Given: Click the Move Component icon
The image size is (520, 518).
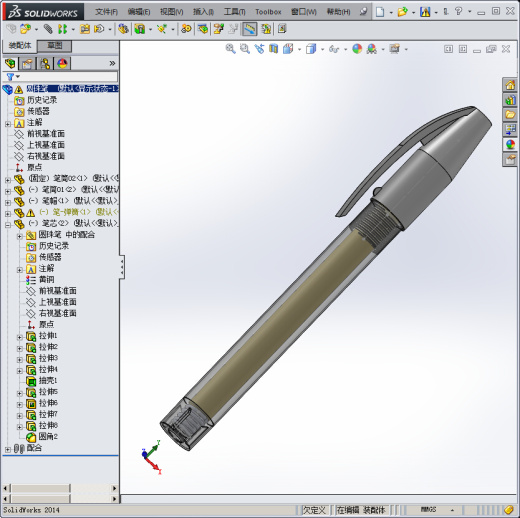Looking at the screenshot, I should [99, 29].
